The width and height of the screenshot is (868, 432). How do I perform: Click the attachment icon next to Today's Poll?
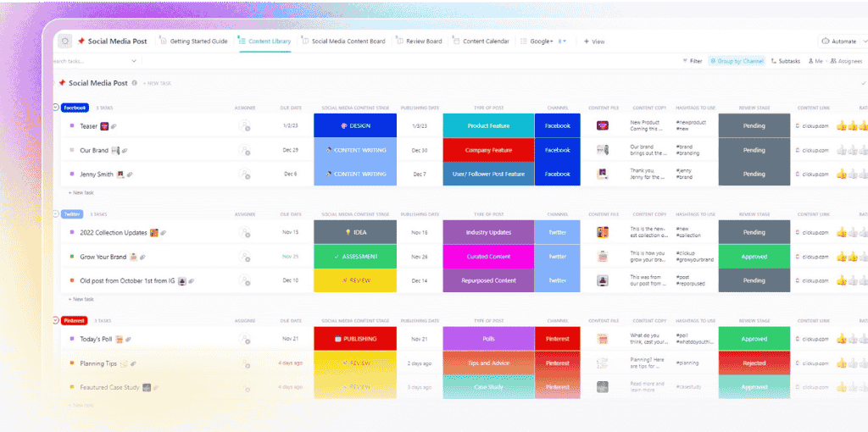pos(128,339)
